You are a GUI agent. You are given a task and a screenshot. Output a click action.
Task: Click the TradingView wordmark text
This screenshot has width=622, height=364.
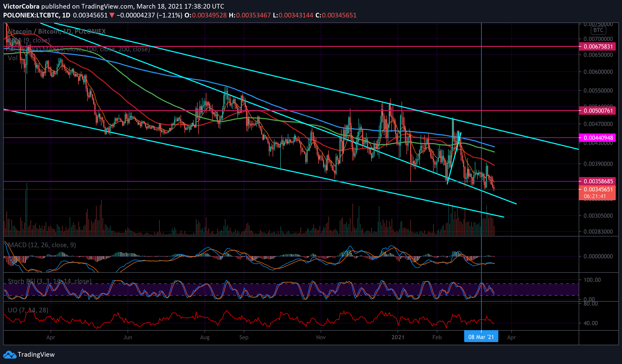36,355
